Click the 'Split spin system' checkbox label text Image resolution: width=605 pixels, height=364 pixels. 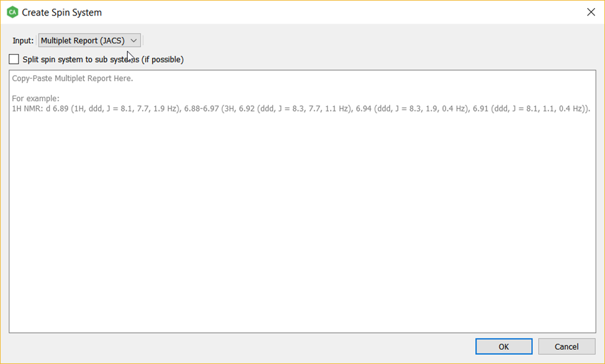[103, 60]
